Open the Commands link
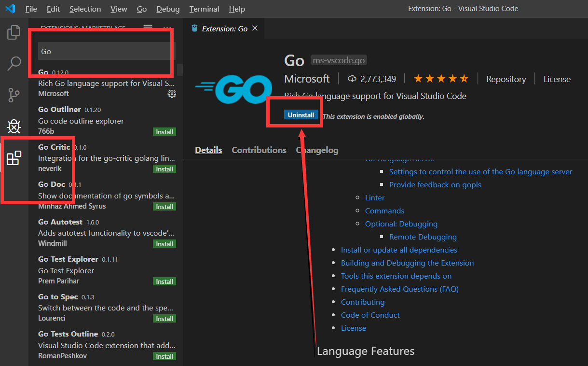Viewport: 588px width, 366px height. [x=384, y=211]
